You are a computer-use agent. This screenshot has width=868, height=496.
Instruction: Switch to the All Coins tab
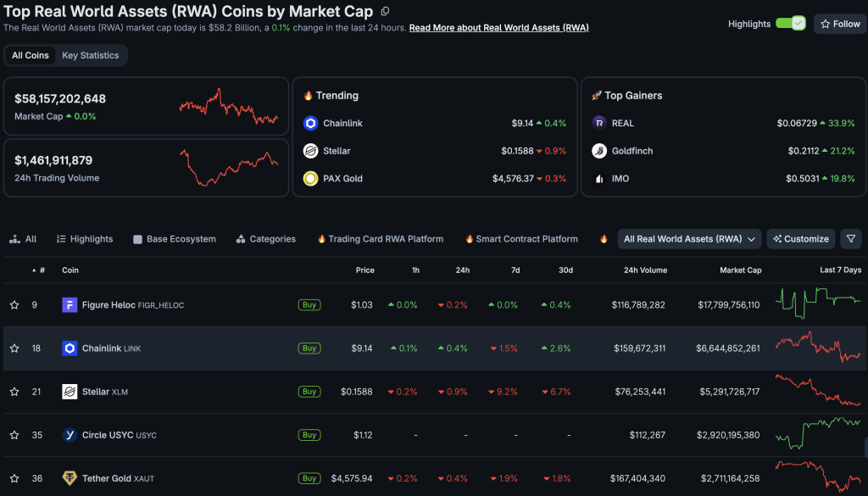pyautogui.click(x=31, y=55)
